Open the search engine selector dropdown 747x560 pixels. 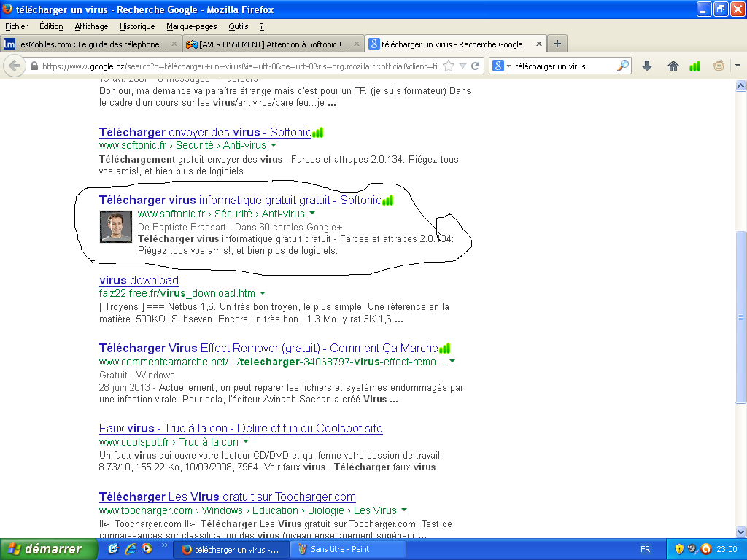[x=508, y=66]
